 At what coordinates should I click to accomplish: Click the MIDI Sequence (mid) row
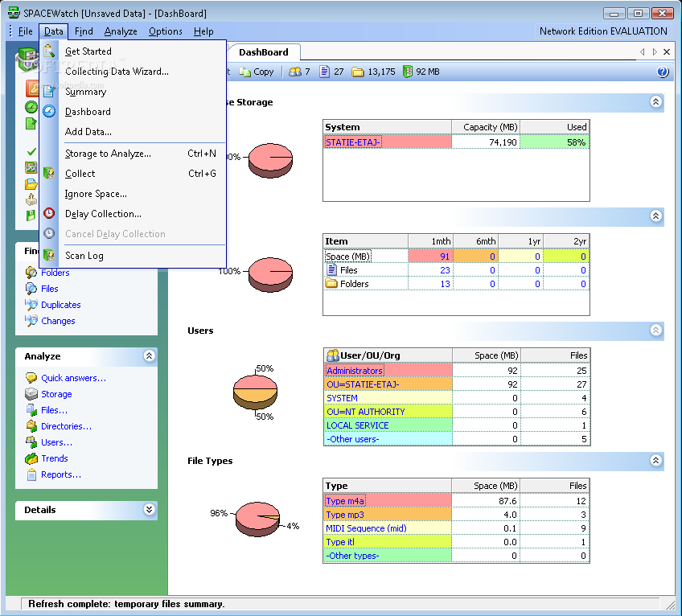click(x=457, y=528)
